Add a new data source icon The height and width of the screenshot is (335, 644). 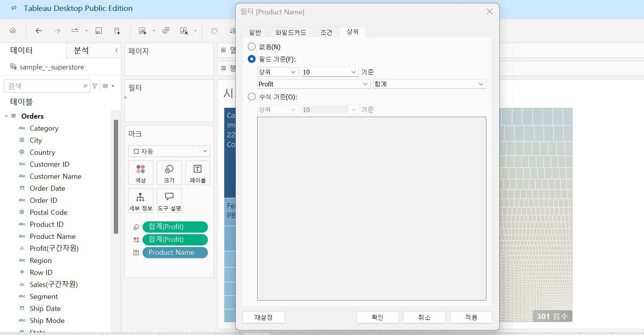pos(117,31)
